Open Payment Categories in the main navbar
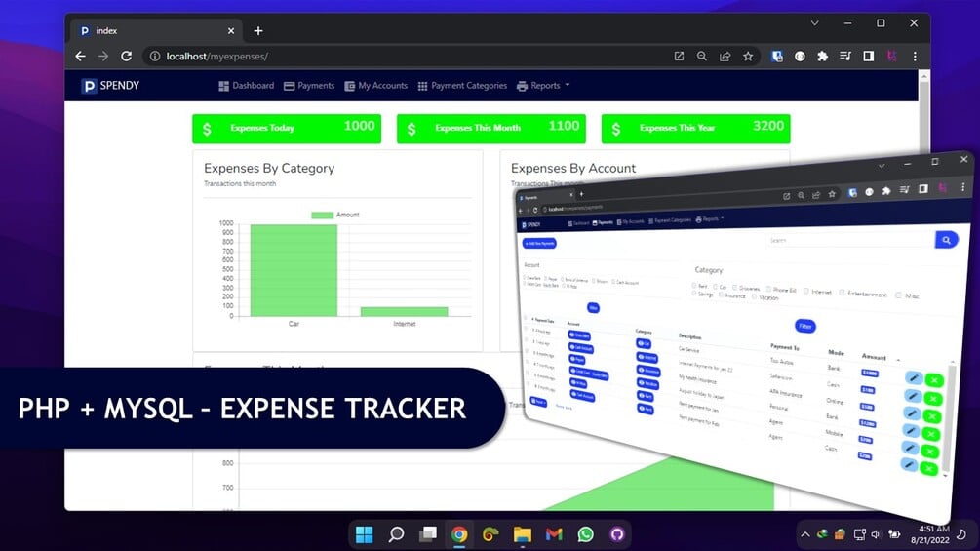 [x=462, y=86]
